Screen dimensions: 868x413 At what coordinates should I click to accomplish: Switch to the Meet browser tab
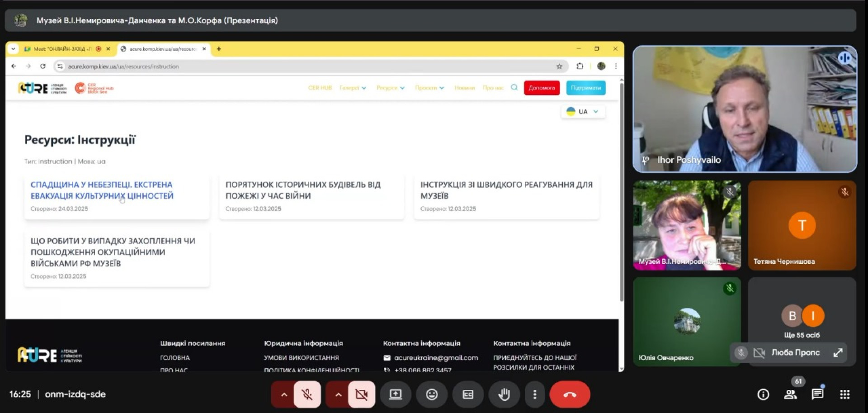[63, 49]
